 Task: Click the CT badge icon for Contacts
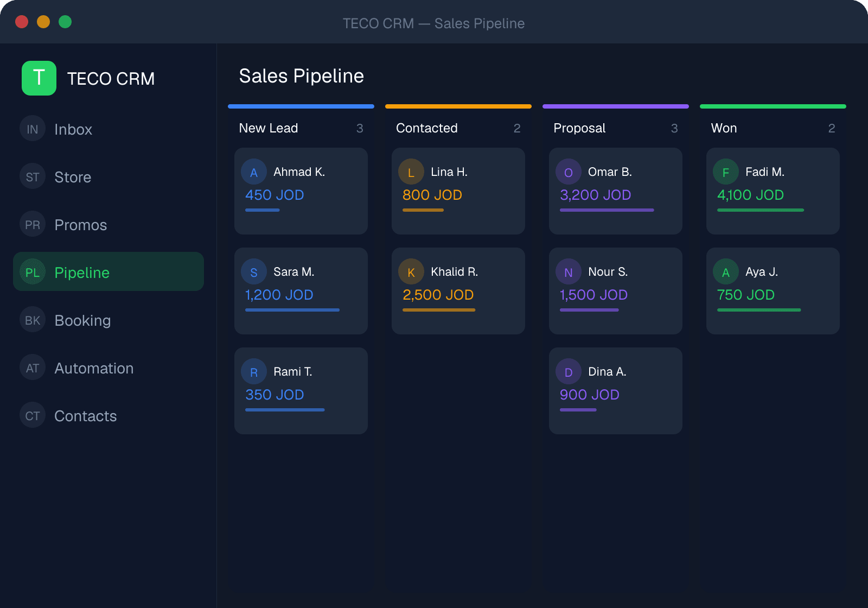click(x=33, y=416)
